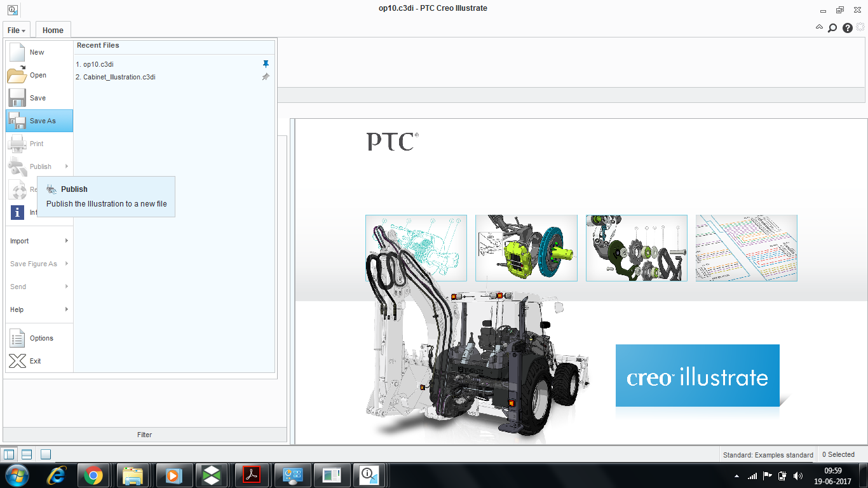Launch Internet Explorer from the taskbar

coord(57,475)
